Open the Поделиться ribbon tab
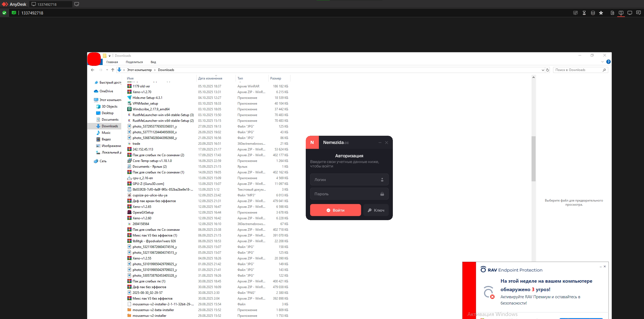 point(134,62)
